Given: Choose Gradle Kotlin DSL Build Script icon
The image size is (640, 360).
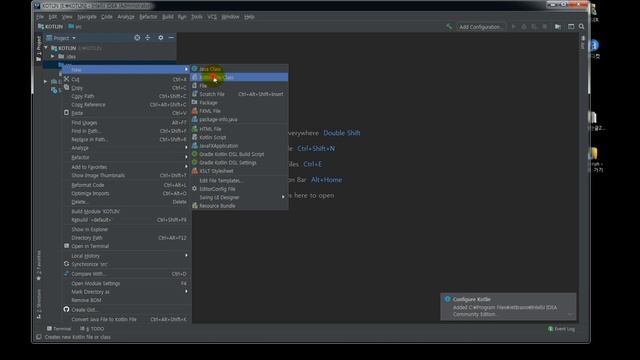Looking at the screenshot, I should [x=195, y=154].
